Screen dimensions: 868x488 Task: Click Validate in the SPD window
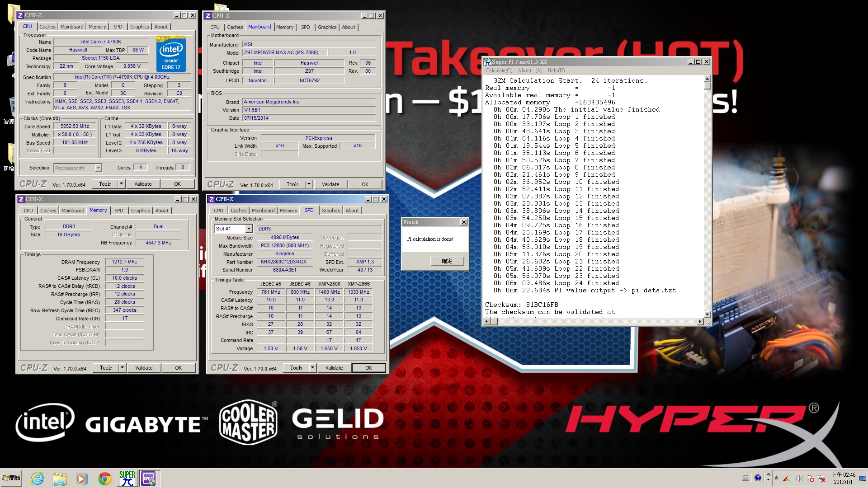pyautogui.click(x=334, y=368)
